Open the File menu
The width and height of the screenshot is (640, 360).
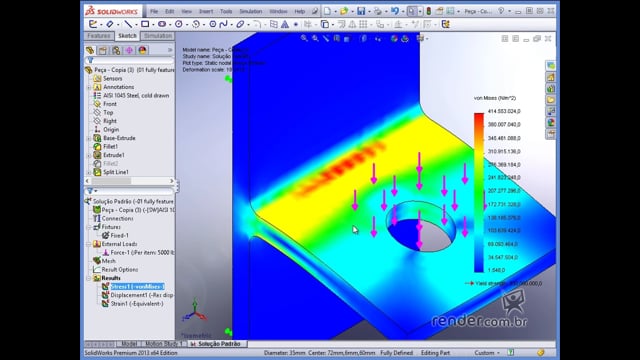(x=154, y=11)
